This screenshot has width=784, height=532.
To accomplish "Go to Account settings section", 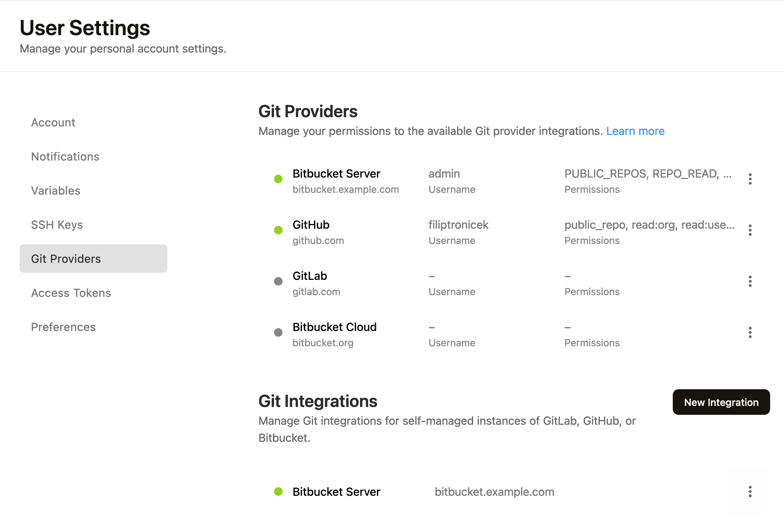I will tap(53, 123).
